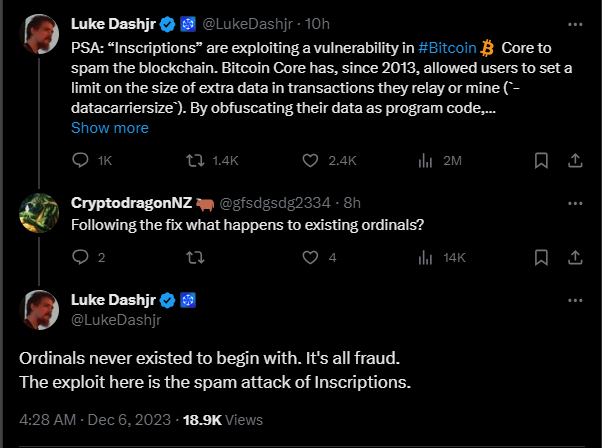
Task: Expand tweet with Show more
Action: (x=110, y=128)
